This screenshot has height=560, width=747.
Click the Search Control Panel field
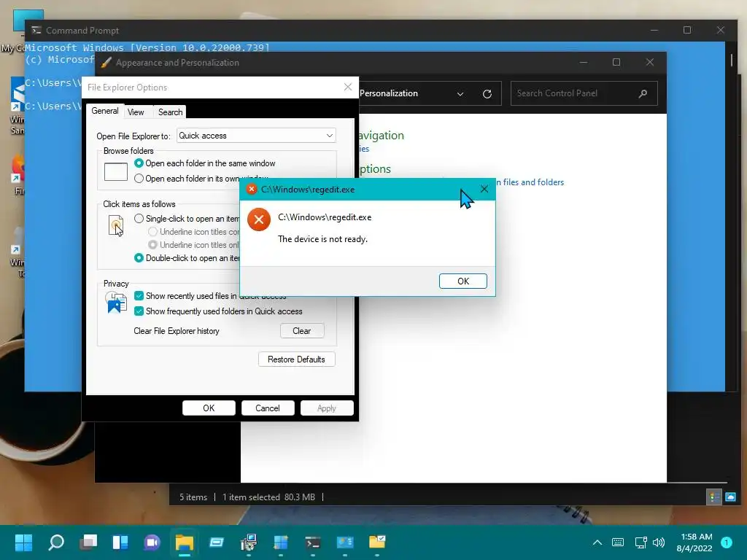click(x=584, y=93)
